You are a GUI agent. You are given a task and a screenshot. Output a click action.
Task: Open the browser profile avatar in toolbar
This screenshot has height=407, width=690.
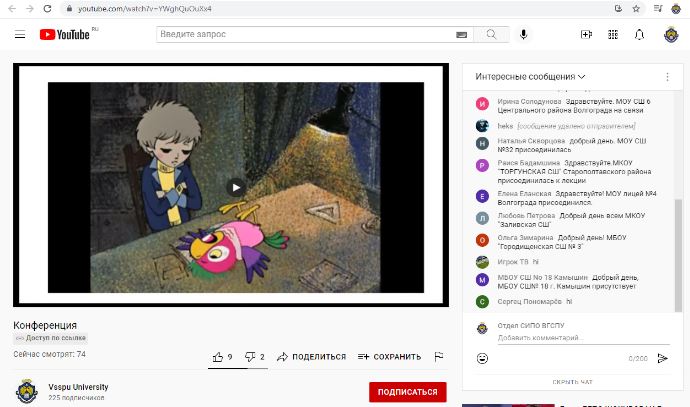676,8
